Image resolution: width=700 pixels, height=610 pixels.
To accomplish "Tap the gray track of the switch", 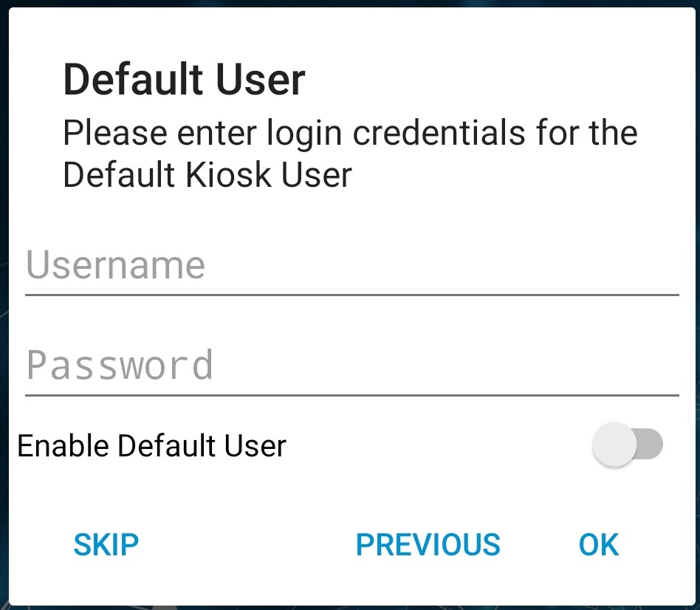I will 651,445.
